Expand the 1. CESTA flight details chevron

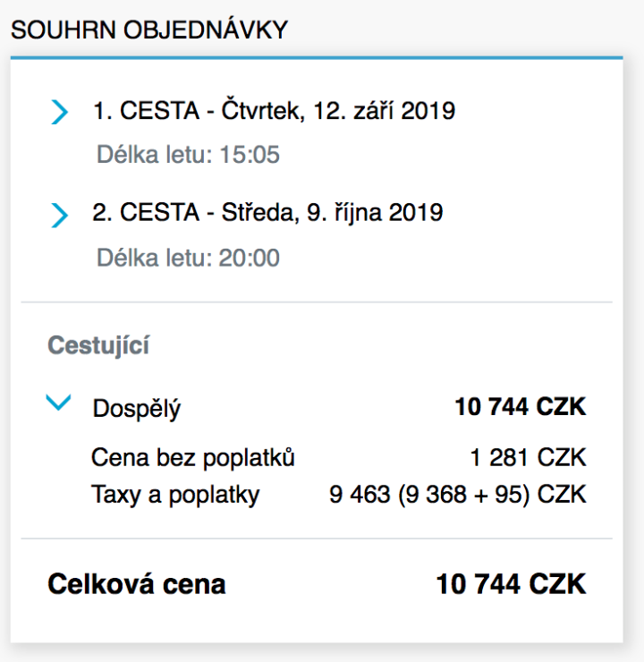59,113
